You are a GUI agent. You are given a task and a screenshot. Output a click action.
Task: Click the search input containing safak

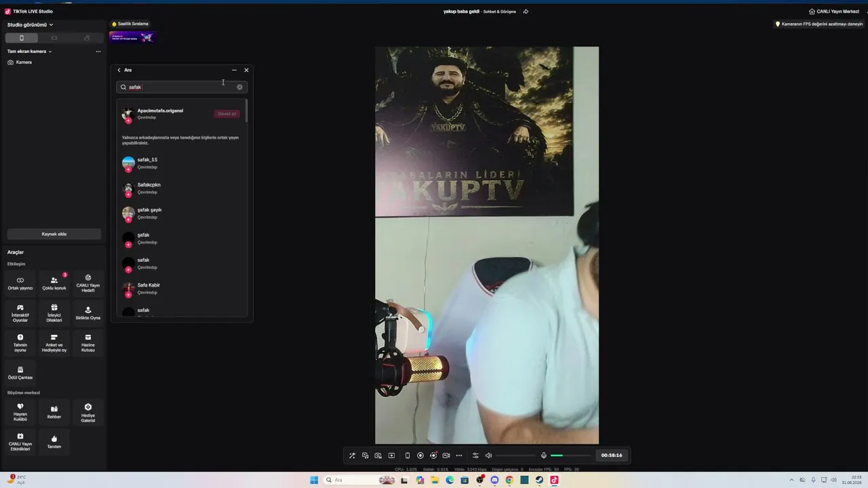coord(182,87)
